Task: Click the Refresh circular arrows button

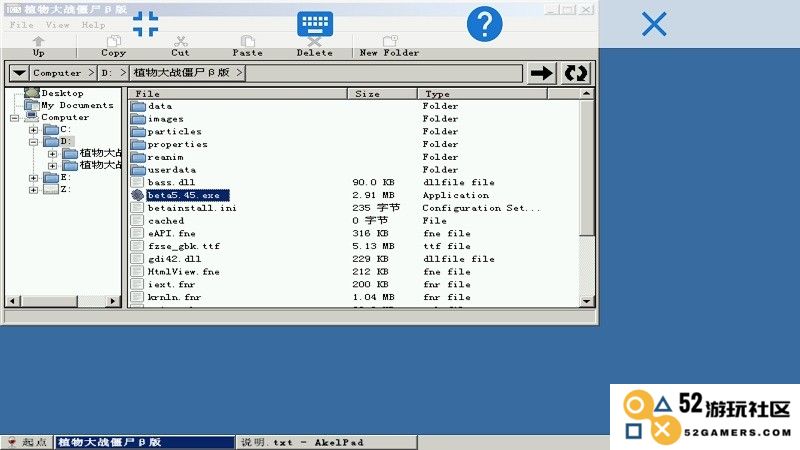Action: pos(576,73)
